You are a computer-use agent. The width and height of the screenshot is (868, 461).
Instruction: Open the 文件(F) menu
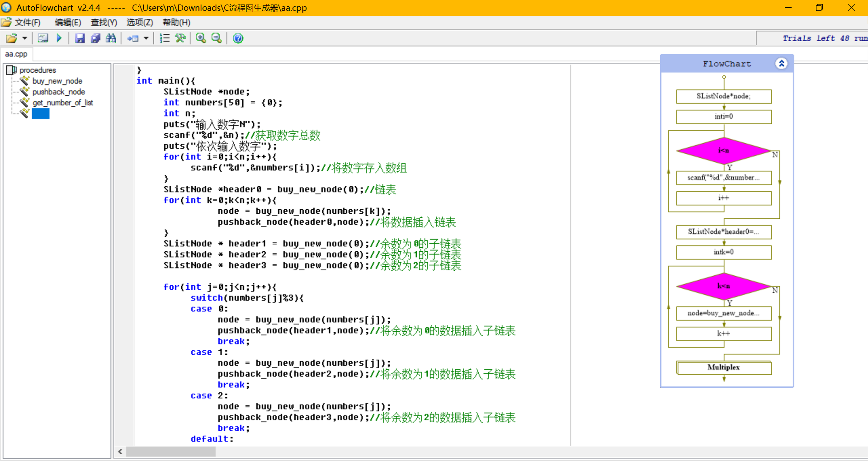coord(27,23)
